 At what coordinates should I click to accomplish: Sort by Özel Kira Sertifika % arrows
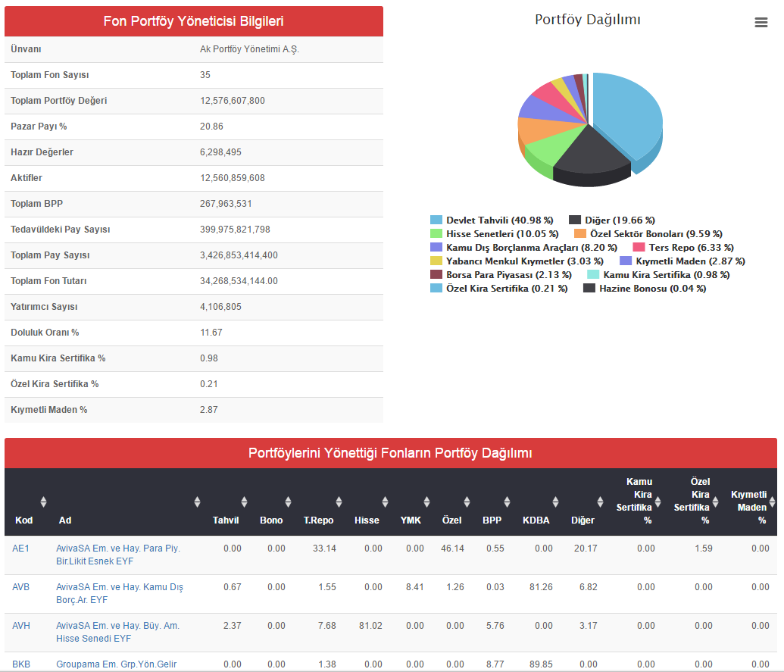pyautogui.click(x=716, y=502)
